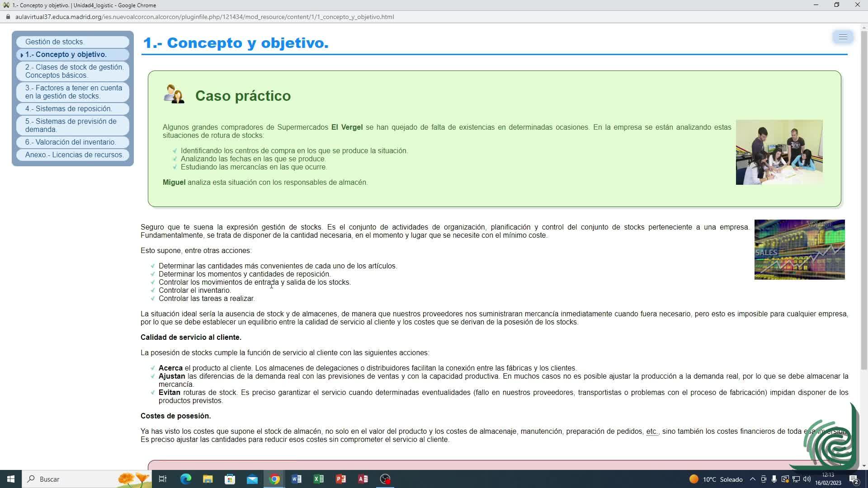Open the Access taskbar icon
This screenshot has height=488, width=868.
click(363, 479)
